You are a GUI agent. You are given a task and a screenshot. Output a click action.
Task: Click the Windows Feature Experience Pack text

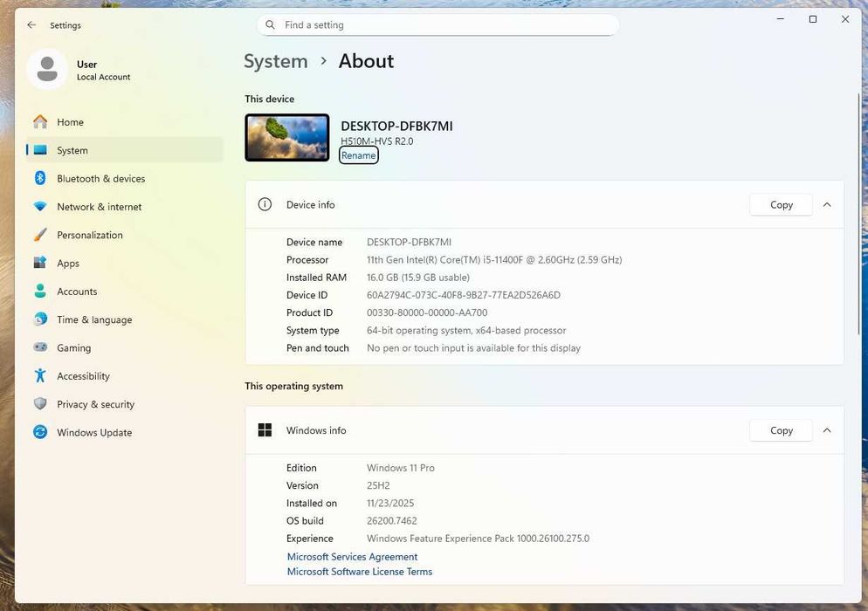point(478,539)
